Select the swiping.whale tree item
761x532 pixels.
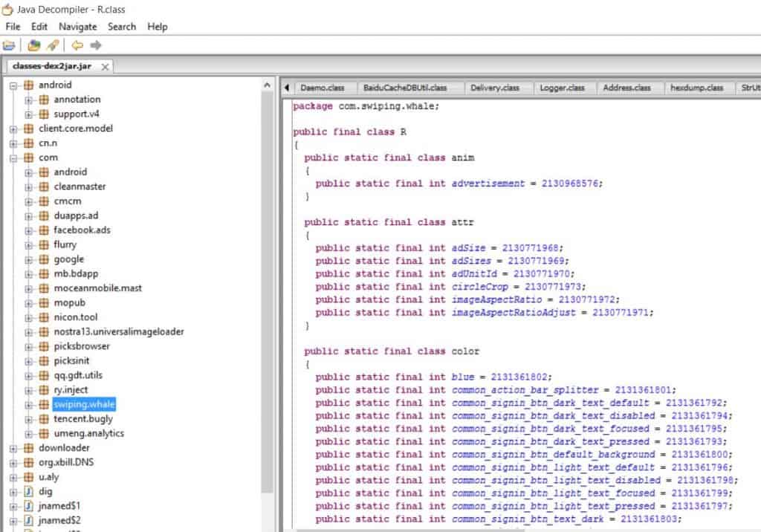84,404
